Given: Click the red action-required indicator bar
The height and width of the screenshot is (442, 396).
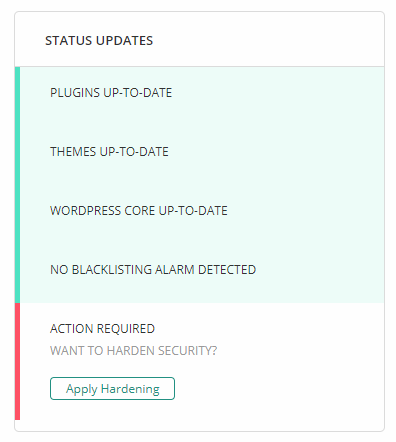Looking at the screenshot, I should (17, 361).
